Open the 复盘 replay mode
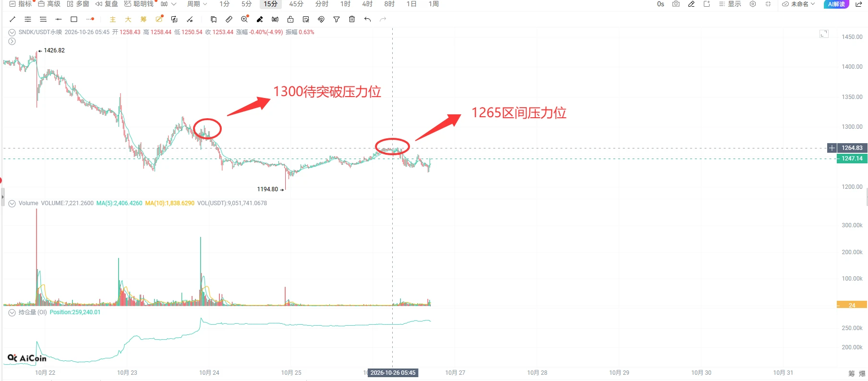The image size is (868, 381). (x=106, y=4)
